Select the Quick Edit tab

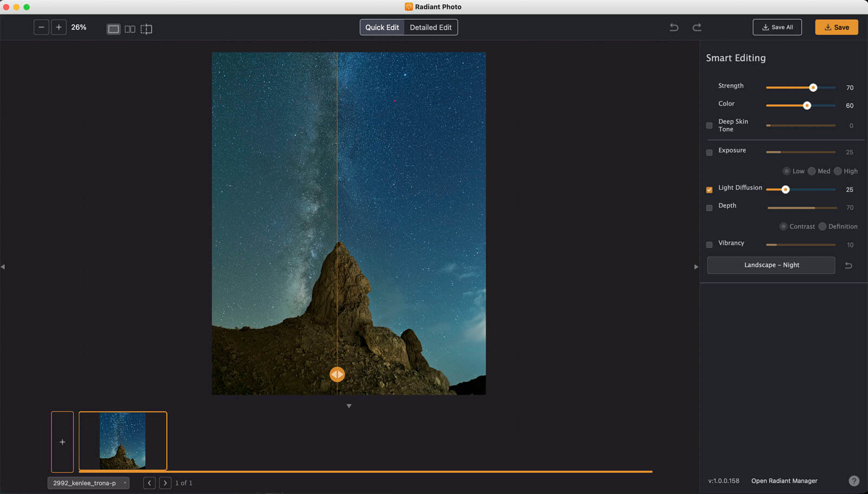(382, 27)
